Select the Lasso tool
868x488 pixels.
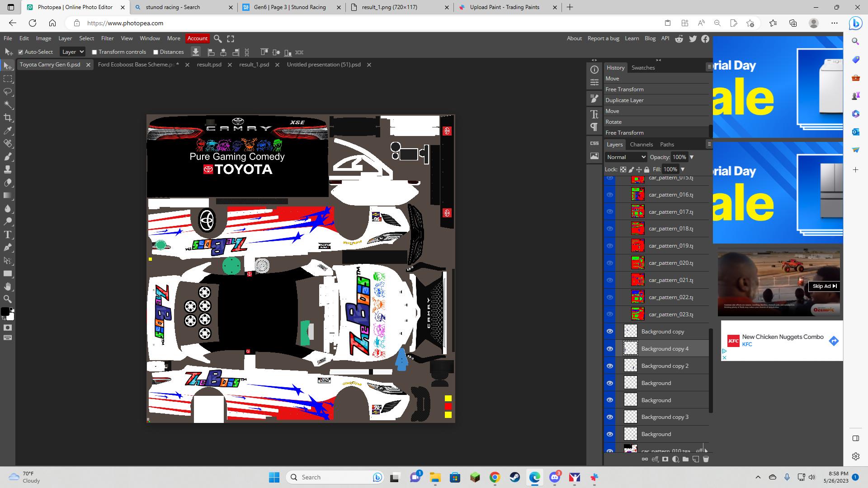click(8, 92)
